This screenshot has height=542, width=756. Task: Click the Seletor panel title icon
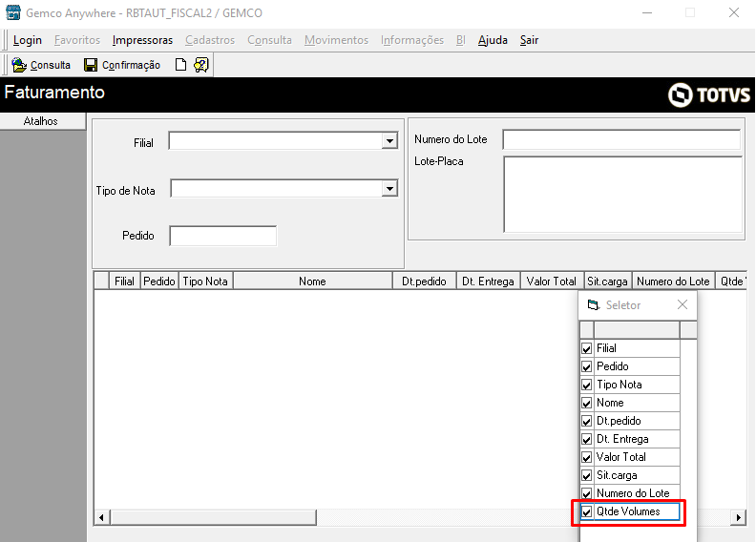tap(593, 305)
